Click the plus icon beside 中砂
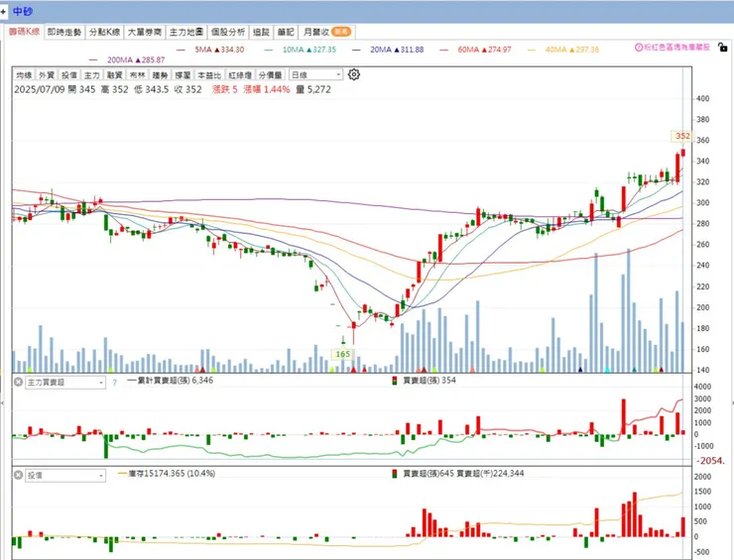The image size is (734, 560). pyautogui.click(x=3, y=11)
